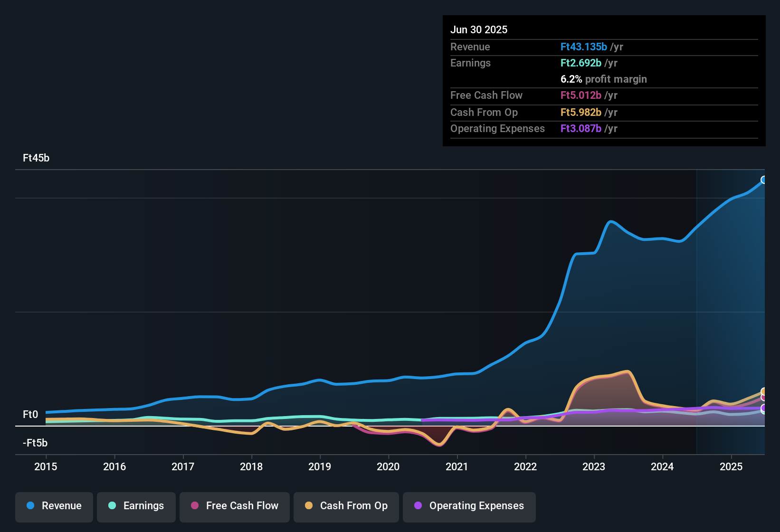
Task: Hide the Free Cash Flow series
Action: click(235, 506)
